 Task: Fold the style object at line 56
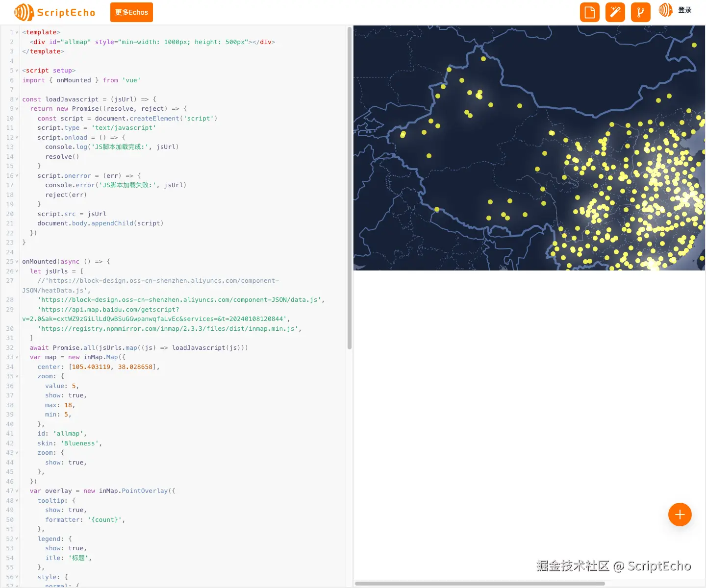point(17,577)
